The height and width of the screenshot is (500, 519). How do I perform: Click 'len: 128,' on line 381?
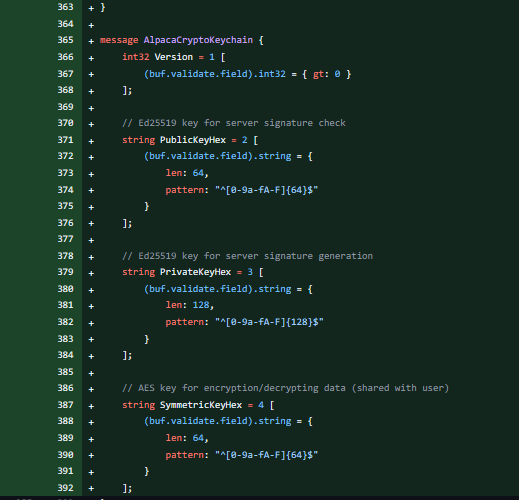190,305
